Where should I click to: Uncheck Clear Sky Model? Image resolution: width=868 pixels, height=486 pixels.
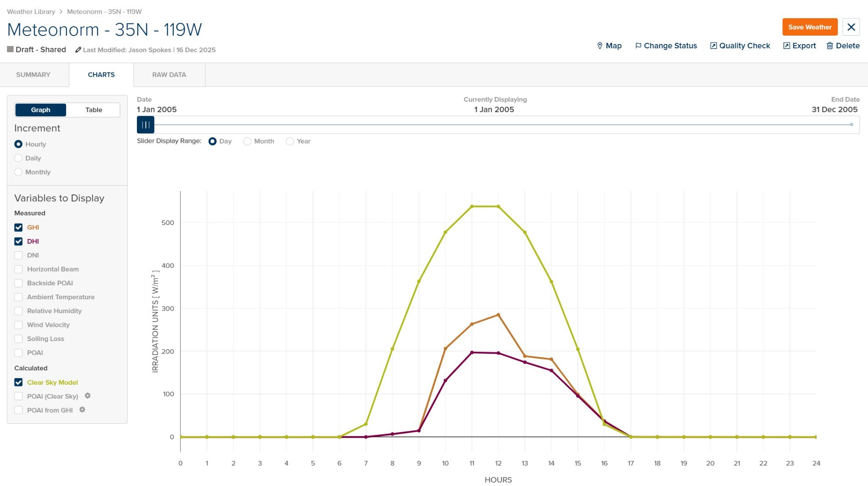[x=18, y=382]
